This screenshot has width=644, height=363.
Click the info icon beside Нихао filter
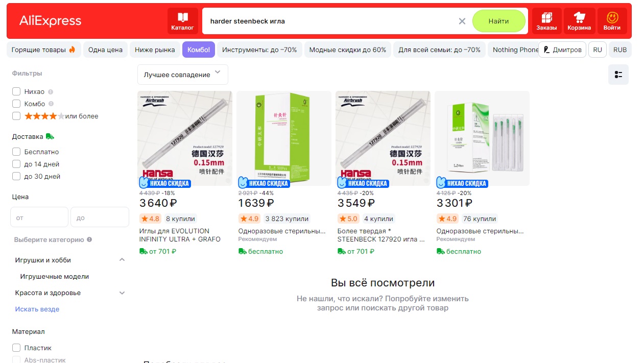(x=51, y=92)
